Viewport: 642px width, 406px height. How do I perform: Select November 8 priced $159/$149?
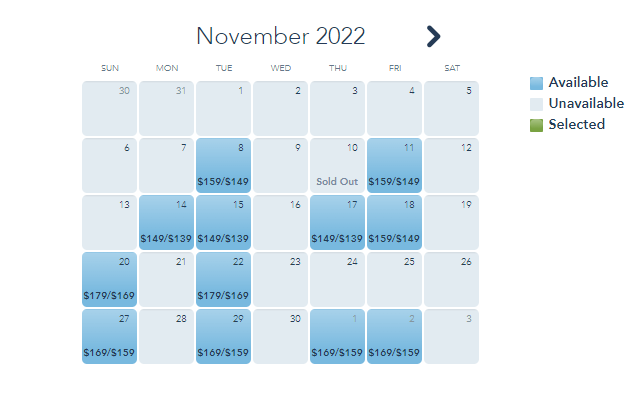[x=223, y=165]
